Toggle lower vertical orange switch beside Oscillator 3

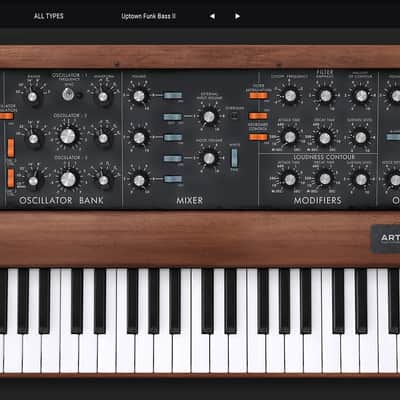(x=11, y=178)
